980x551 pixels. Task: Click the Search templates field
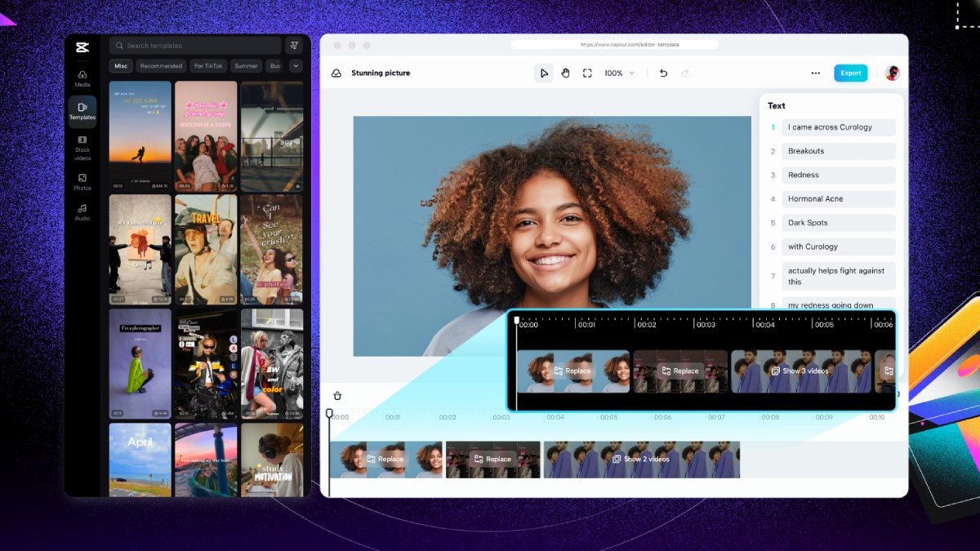tap(196, 46)
